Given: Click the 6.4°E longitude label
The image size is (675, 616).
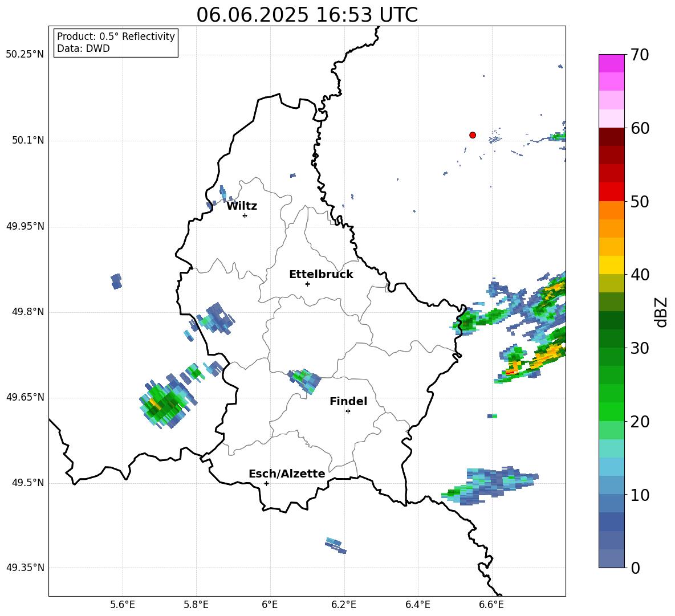Looking at the screenshot, I should click(x=417, y=605).
